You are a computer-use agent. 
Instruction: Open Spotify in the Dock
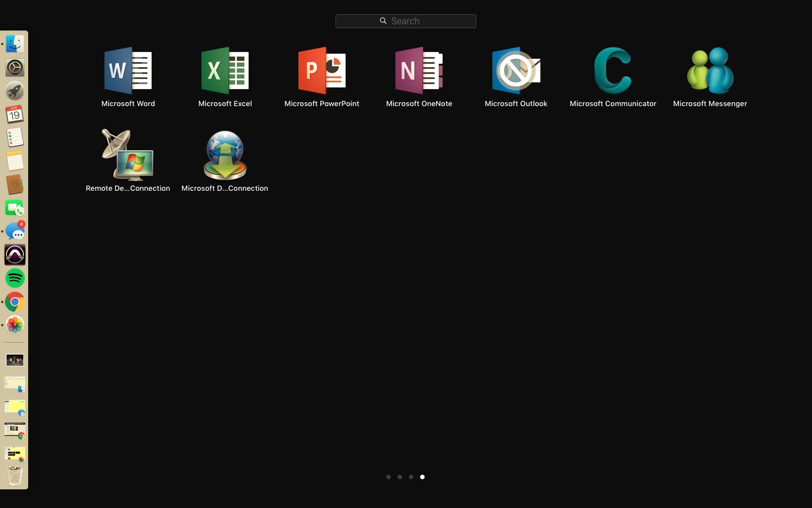(15, 278)
